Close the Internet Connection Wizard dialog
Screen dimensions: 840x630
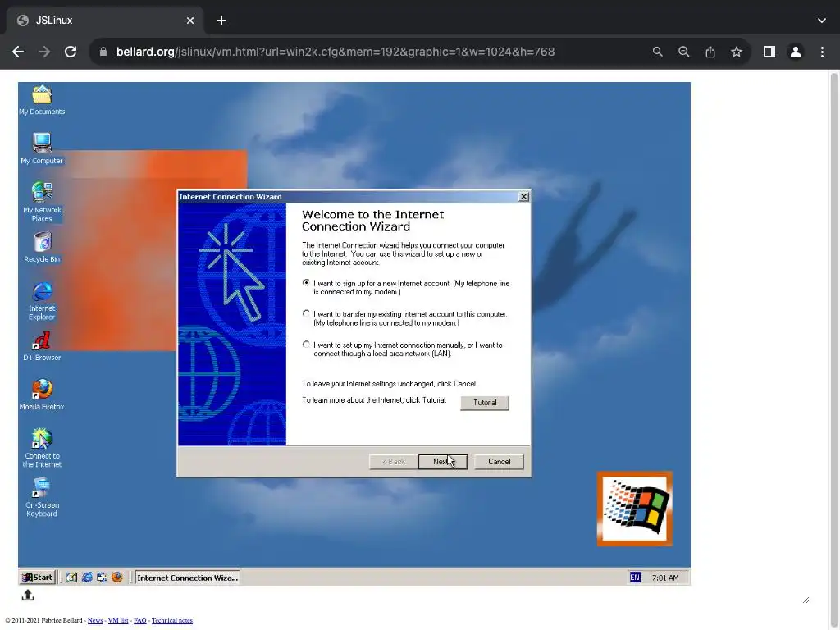524,197
